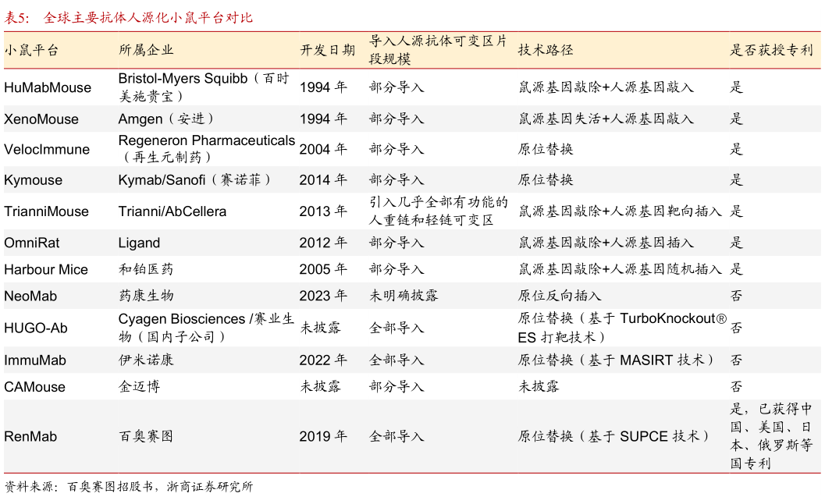Image resolution: width=825 pixels, height=504 pixels.
Task: Click 鼠源基因敲除+人源基因随机插入 cell
Action: pos(620,269)
